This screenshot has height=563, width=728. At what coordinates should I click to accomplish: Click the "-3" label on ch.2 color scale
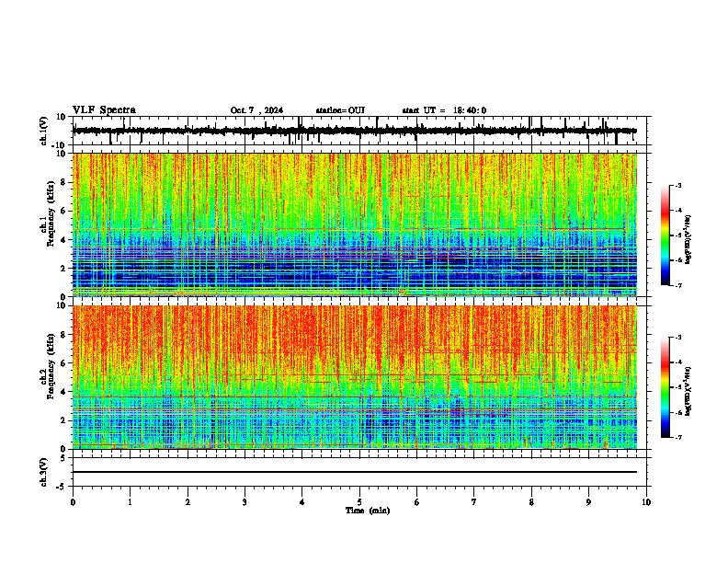coord(678,338)
